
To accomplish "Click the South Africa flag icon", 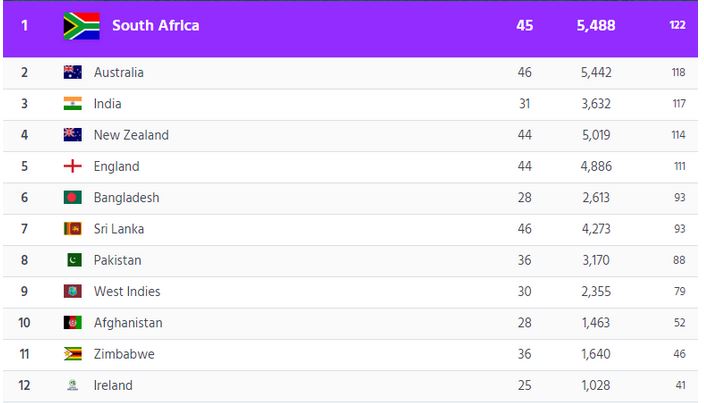I will coord(80,26).
